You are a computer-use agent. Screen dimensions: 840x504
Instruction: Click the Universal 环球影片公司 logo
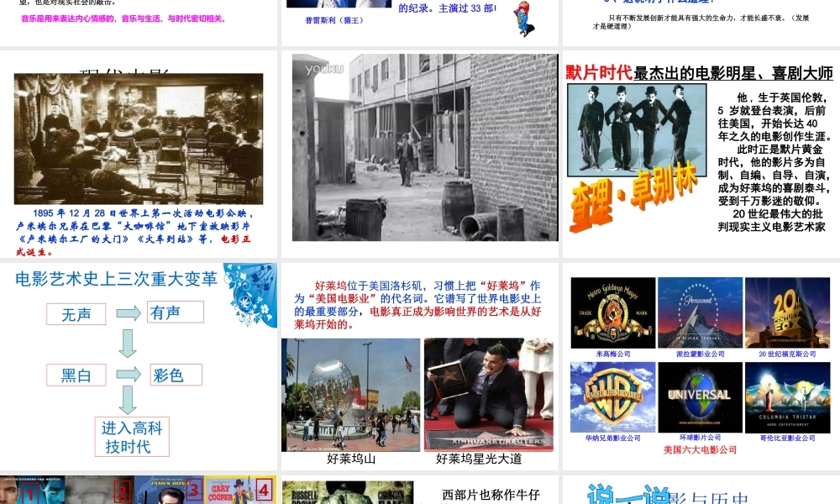click(x=701, y=396)
